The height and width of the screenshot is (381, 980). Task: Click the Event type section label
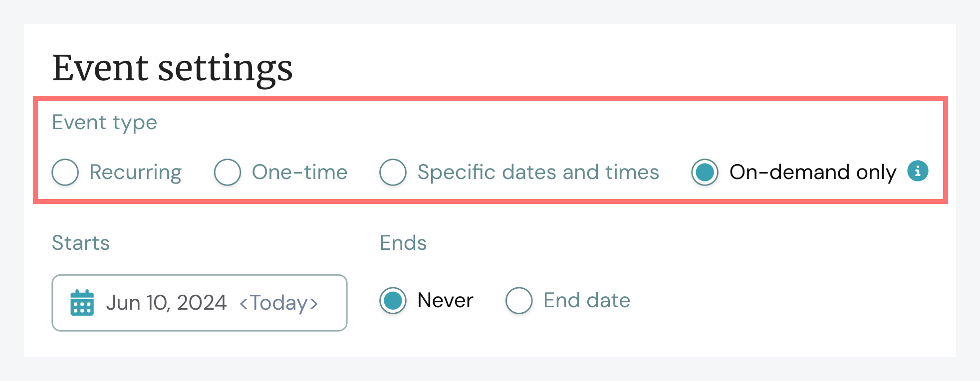point(104,122)
